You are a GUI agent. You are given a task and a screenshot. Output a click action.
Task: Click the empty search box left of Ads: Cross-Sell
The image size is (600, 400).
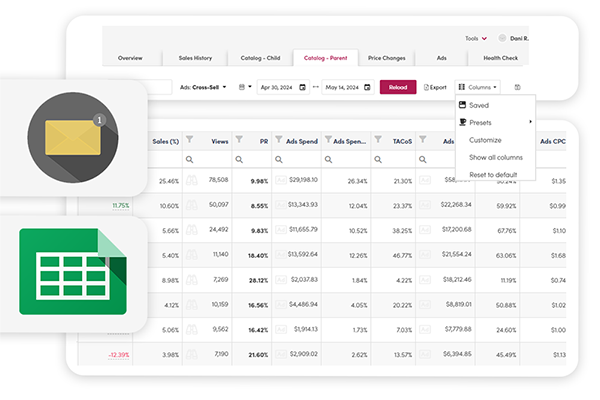(160, 87)
